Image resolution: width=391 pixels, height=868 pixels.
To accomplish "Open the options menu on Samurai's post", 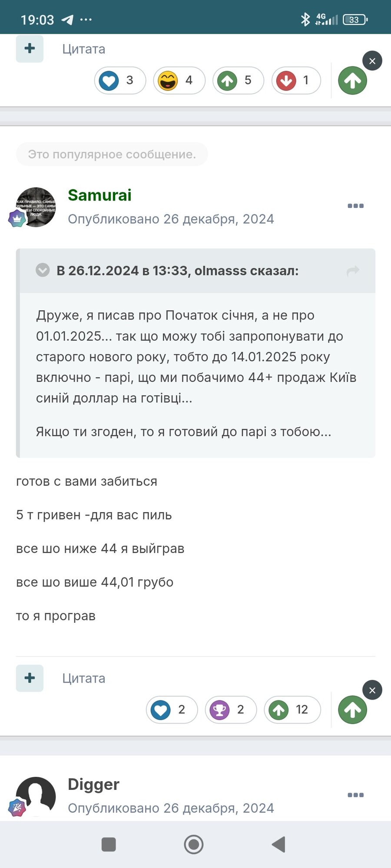I will pyautogui.click(x=356, y=206).
